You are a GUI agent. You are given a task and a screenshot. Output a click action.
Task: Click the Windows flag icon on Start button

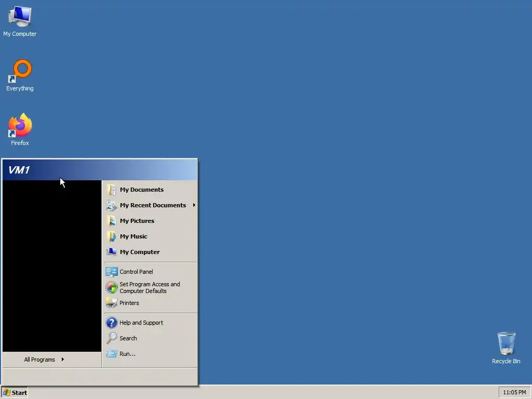6,393
